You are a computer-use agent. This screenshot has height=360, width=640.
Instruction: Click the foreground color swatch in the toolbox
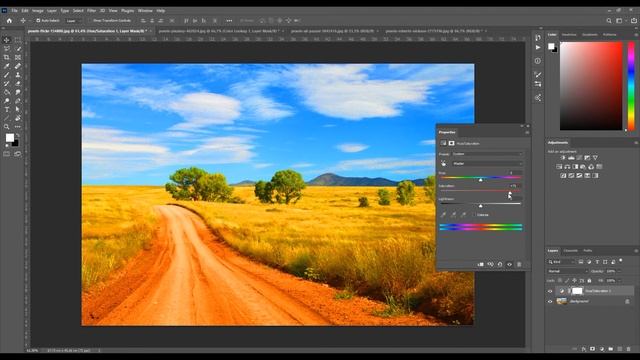coord(10,138)
